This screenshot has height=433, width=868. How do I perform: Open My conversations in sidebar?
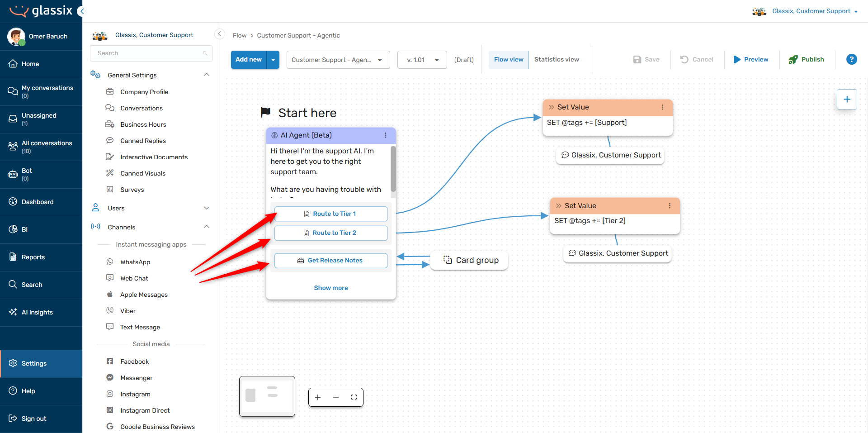click(41, 92)
